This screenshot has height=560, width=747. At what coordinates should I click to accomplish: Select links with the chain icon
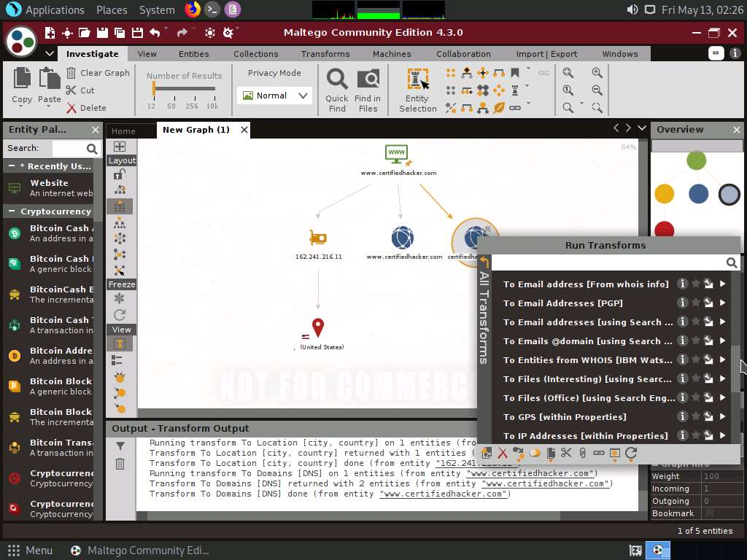click(x=515, y=108)
